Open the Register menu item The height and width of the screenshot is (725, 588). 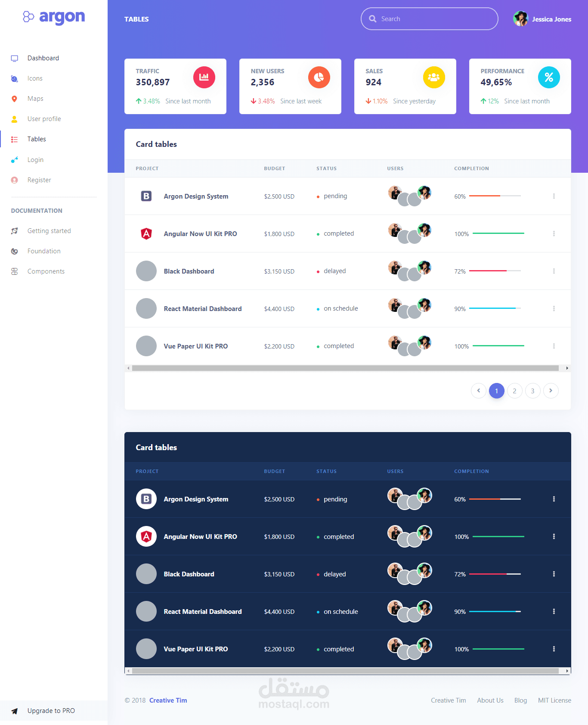point(54,180)
